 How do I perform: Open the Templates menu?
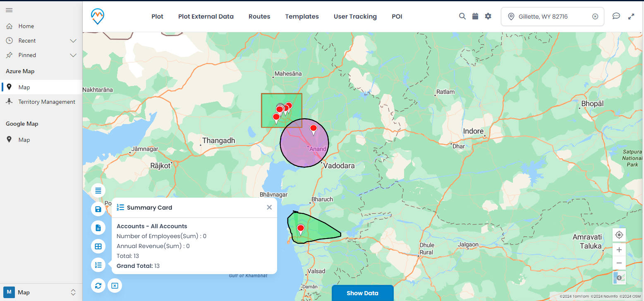302,17
